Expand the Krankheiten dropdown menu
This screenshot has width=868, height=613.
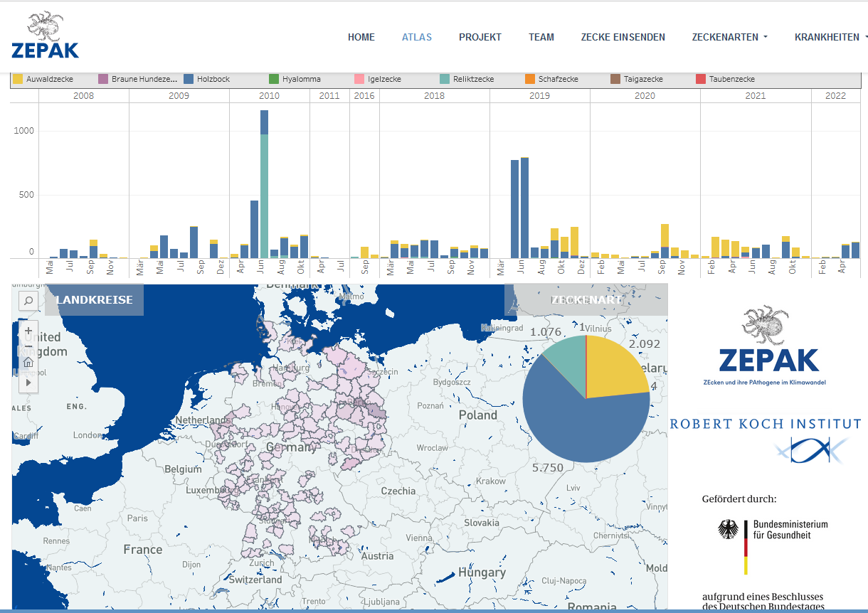pos(831,37)
